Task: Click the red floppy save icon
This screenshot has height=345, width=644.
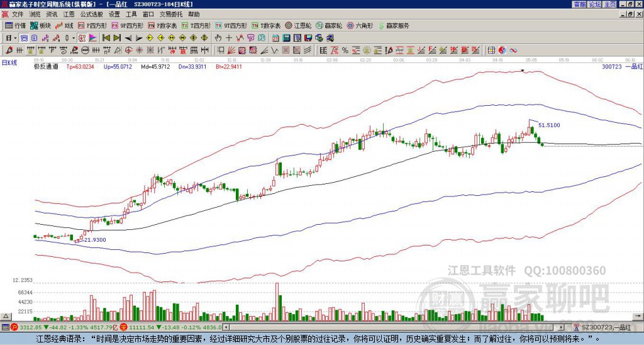Action: tap(308, 38)
